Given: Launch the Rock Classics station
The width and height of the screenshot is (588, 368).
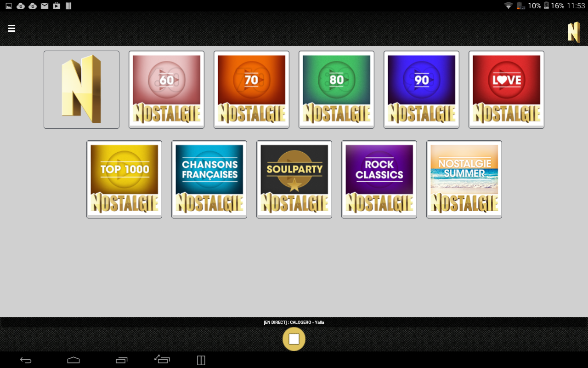Looking at the screenshot, I should tap(379, 179).
